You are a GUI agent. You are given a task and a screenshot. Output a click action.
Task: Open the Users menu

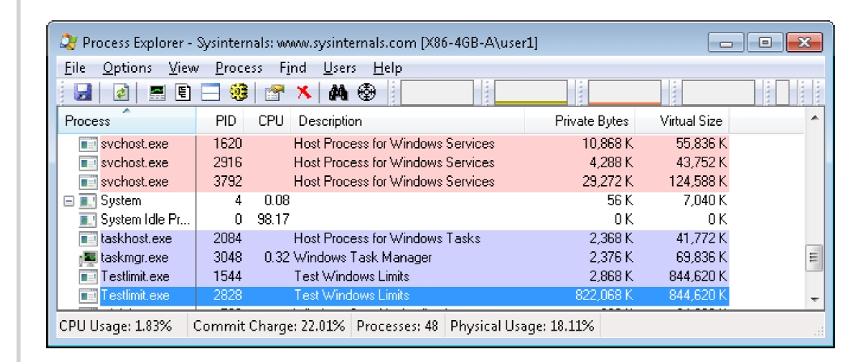[x=340, y=69]
